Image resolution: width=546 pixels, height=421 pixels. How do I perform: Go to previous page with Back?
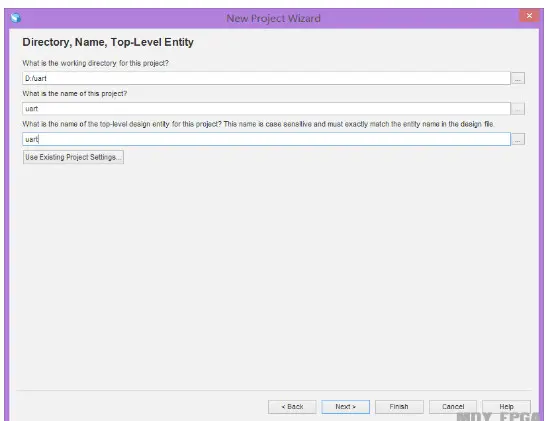click(x=292, y=407)
